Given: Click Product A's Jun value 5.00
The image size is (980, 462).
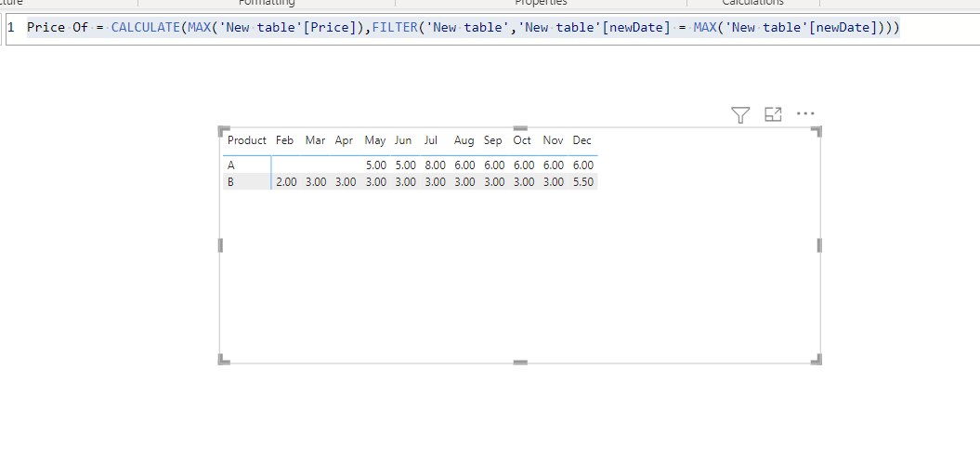Looking at the screenshot, I should [x=406, y=165].
